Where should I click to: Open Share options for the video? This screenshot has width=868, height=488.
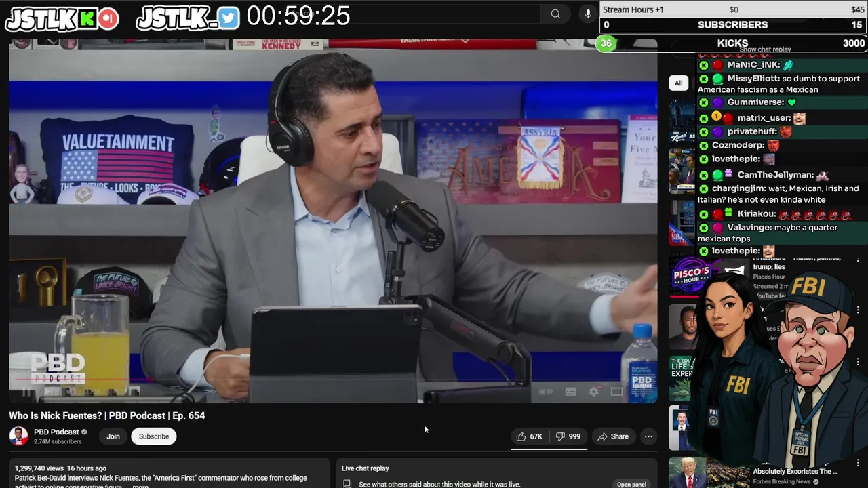613,436
